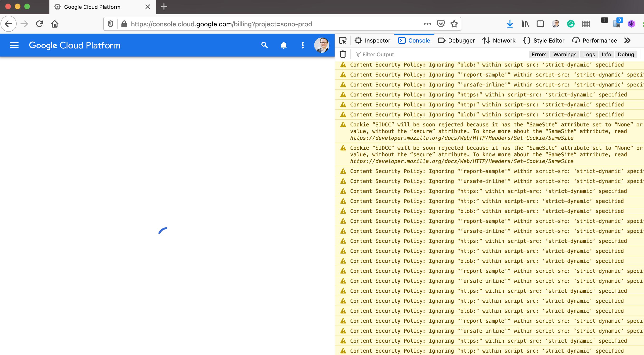Open the Firefox library panel

click(525, 24)
